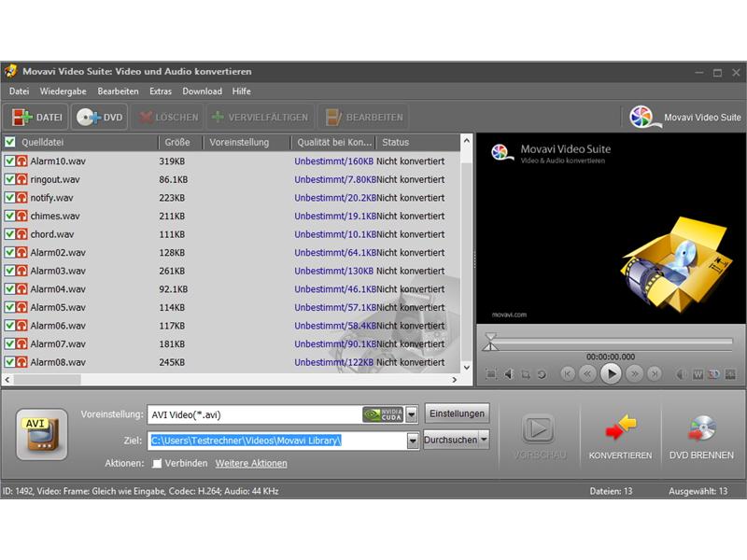
Task: Jump to end with the skip-forward control
Action: tap(655, 374)
